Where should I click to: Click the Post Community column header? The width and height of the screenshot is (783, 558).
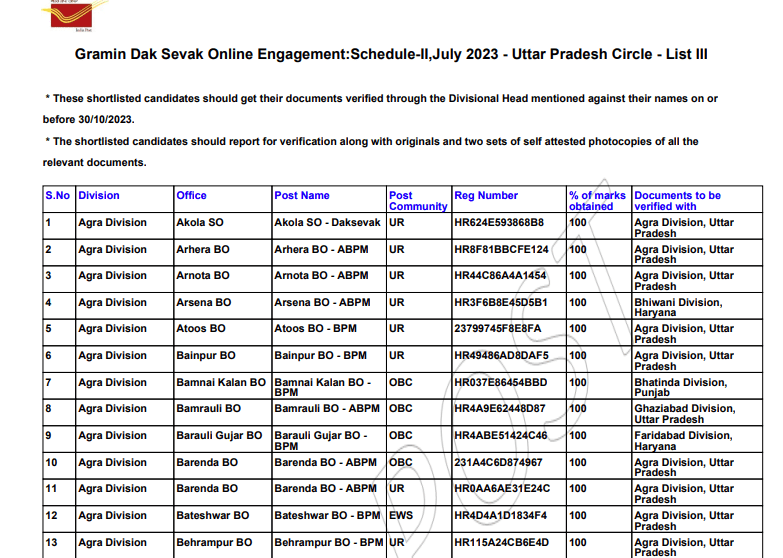point(417,201)
